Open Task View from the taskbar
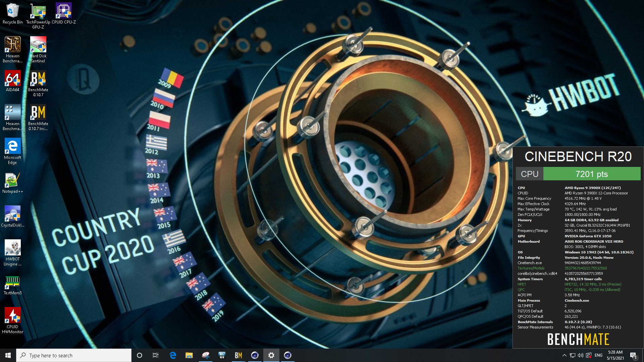 (x=156, y=355)
